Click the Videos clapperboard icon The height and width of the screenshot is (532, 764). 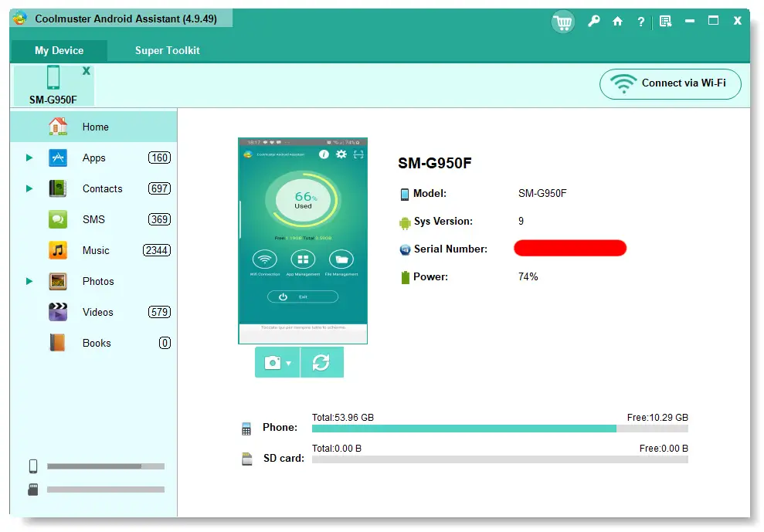[58, 312]
